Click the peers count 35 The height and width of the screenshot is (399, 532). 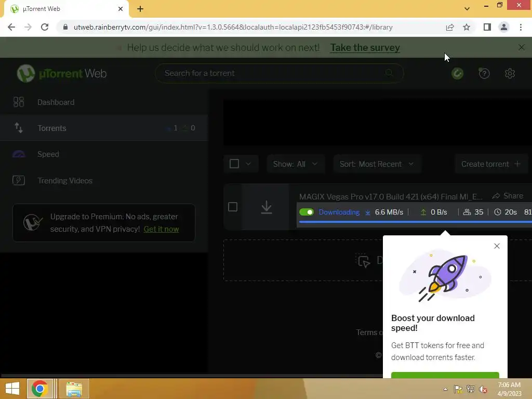tap(478, 212)
